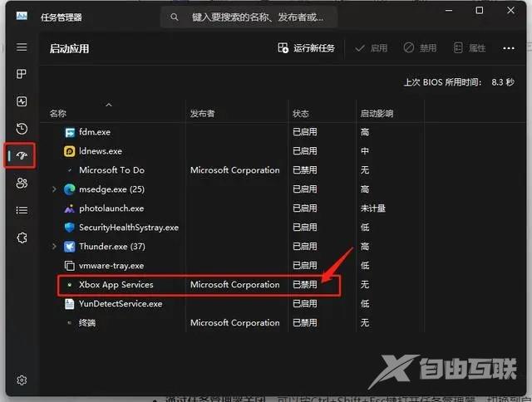Screen dimensions: 532x402
Task: Select photolaunch.exe row name
Action: pos(111,208)
